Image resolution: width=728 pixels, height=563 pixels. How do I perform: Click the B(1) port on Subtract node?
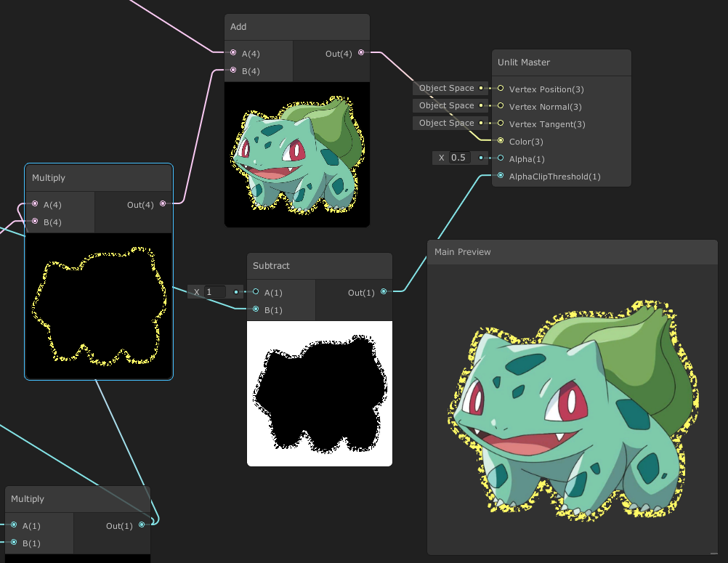(256, 309)
